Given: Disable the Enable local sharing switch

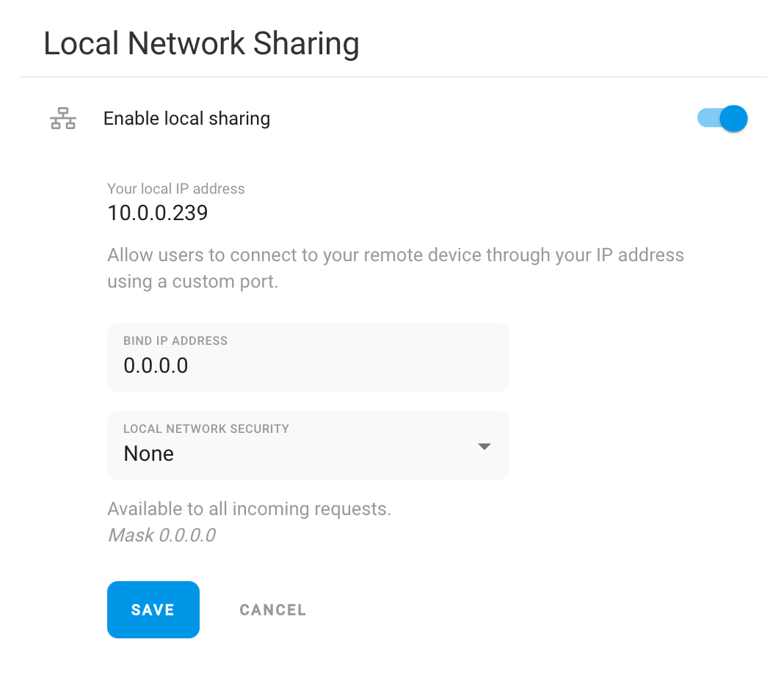Looking at the screenshot, I should coord(722,118).
